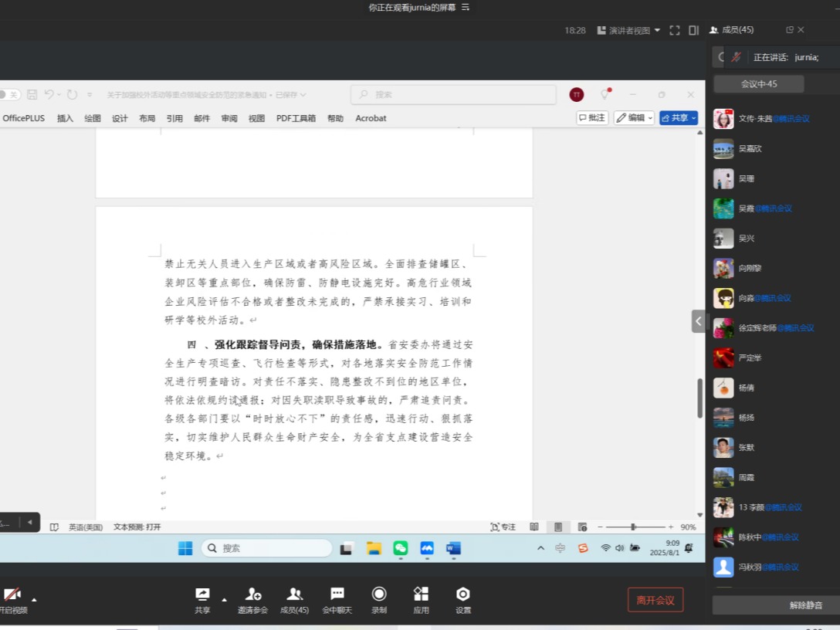Open the OfficePLUS ribbon tab
Screen dimensions: 840x630
[x=24, y=118]
